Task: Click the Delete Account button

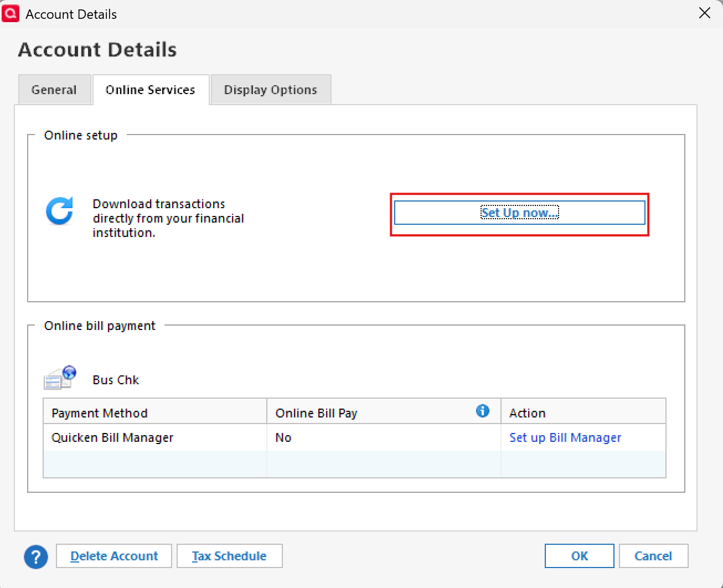Action: coord(114,556)
